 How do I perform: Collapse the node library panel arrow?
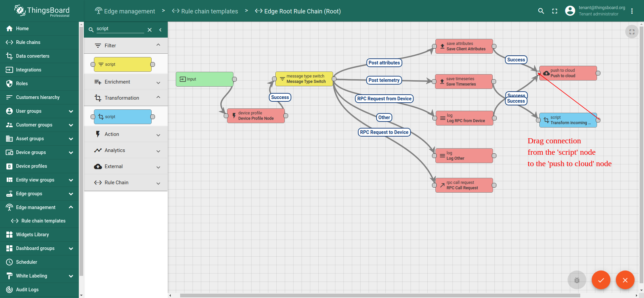point(160,30)
